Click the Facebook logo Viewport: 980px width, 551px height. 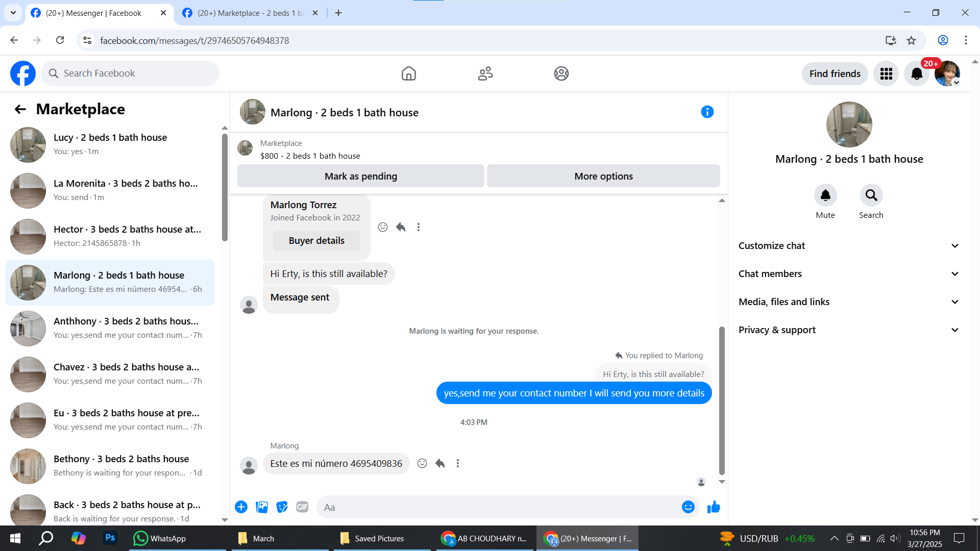click(23, 73)
